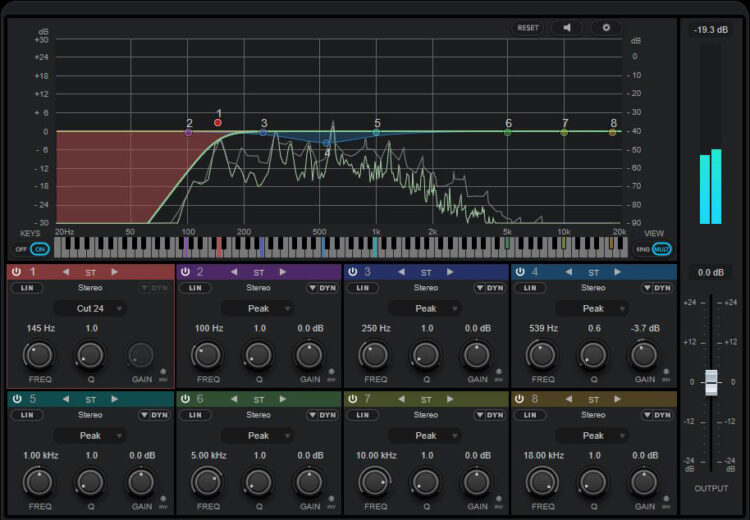The image size is (750, 520).
Task: Click band 2 inv phase button
Action: coord(331,372)
